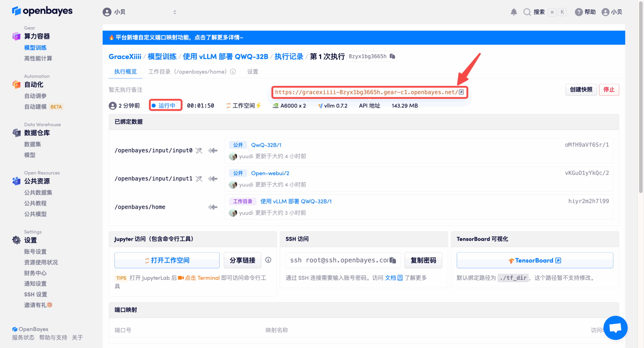The height and width of the screenshot is (348, 644).
Task: Click the arrow icon next to /openbayes/input/input0
Action: (213, 151)
